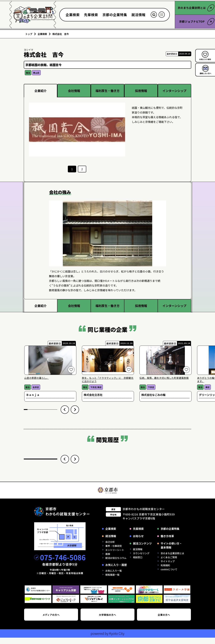Click arrow icon beside 京のまち企業訪問とは
This screenshot has height=644, width=215.
210,8
